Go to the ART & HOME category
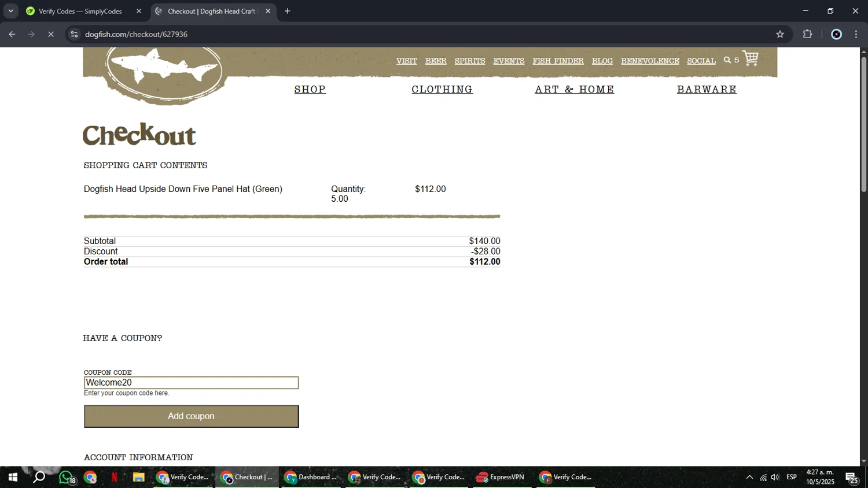The image size is (868, 488). coord(575,89)
